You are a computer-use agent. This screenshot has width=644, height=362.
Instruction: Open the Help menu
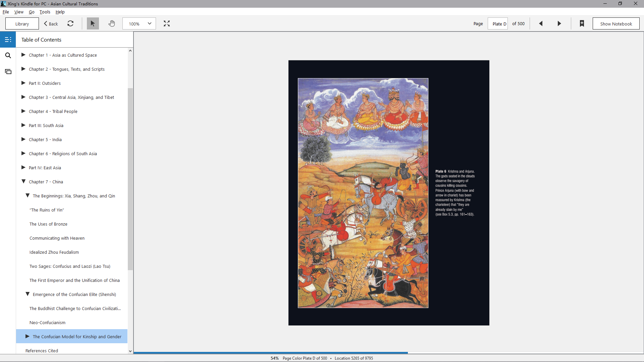click(x=60, y=12)
